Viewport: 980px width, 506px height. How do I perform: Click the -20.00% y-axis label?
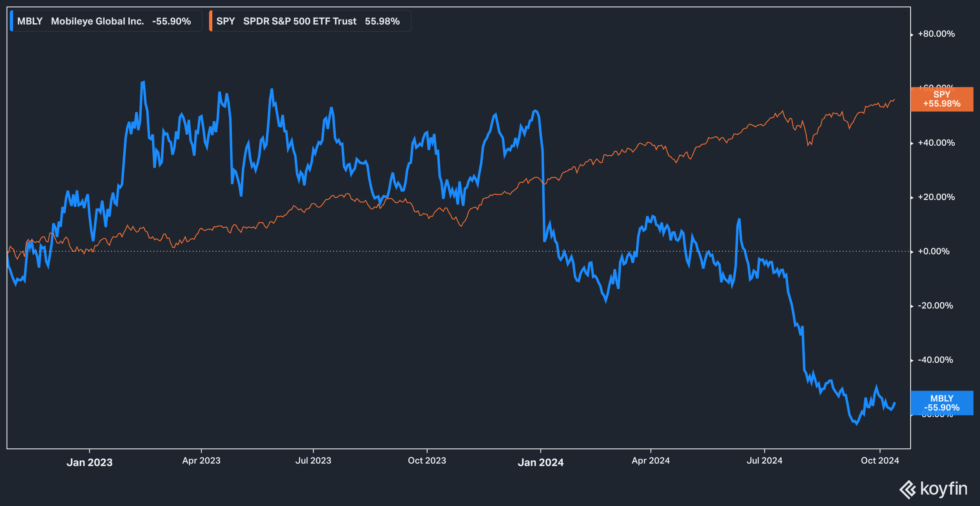[x=935, y=306]
